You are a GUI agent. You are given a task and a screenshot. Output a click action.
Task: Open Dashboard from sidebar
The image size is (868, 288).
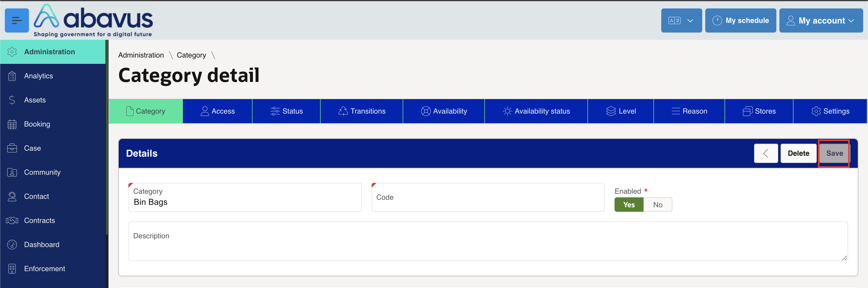[53, 245]
